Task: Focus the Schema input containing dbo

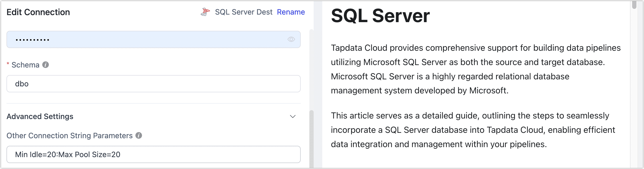Action: 153,84
